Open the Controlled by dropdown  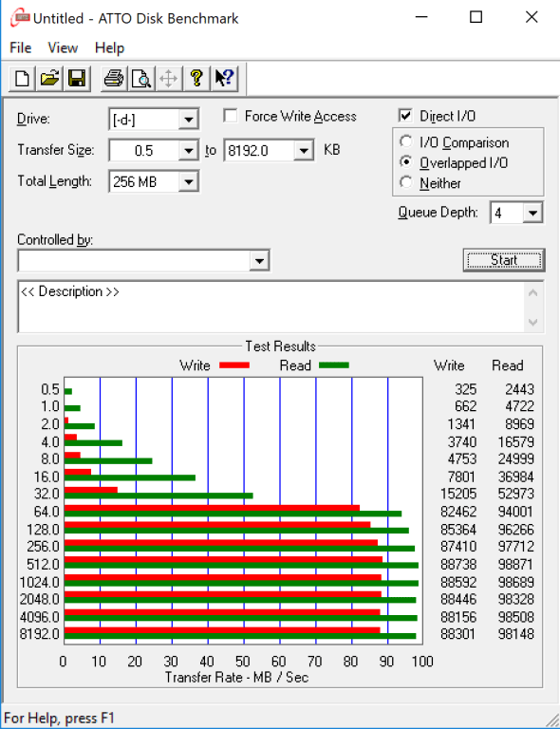(259, 260)
